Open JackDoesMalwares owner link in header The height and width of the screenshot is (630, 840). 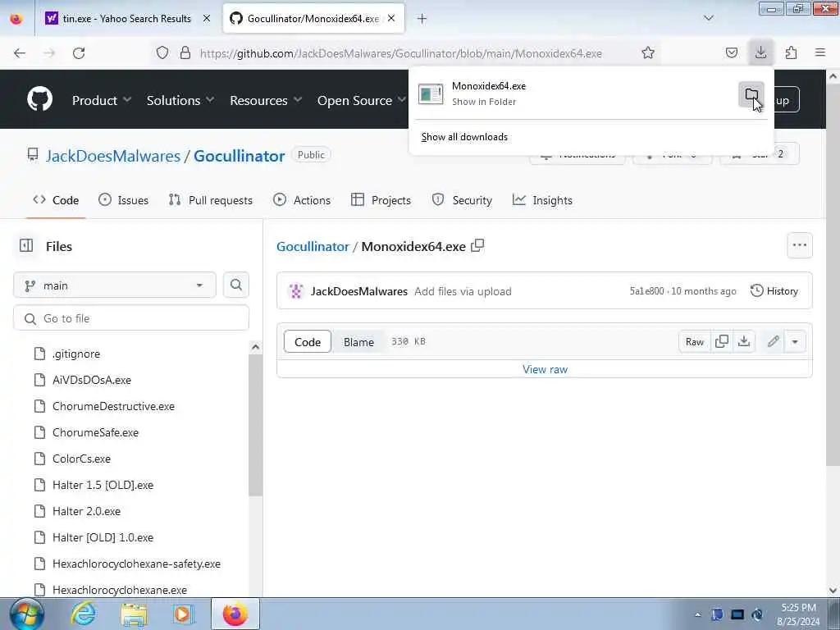[x=113, y=156]
